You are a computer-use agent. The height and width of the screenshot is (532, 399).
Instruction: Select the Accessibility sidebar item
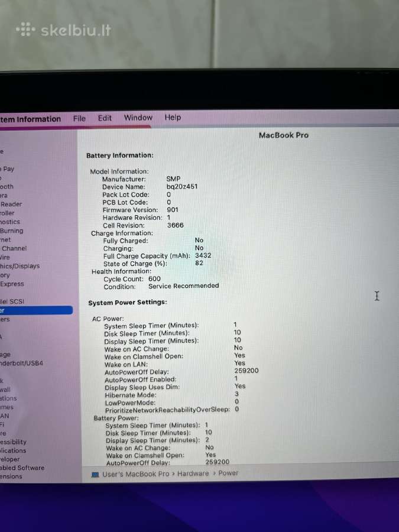click(13, 442)
